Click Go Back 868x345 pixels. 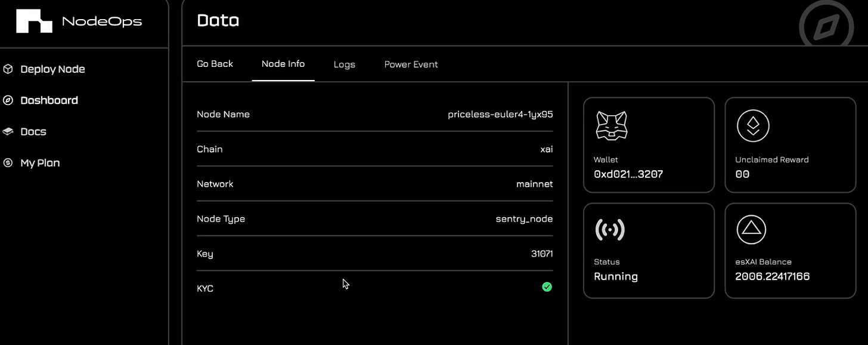(x=215, y=64)
